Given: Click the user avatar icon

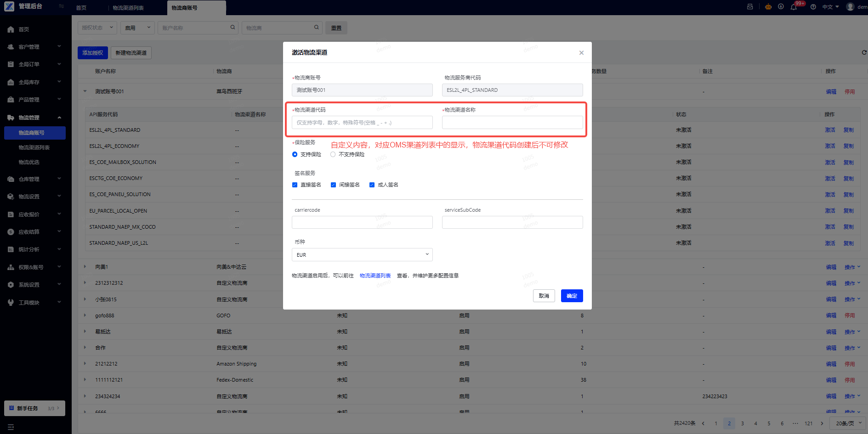Looking at the screenshot, I should 850,7.
